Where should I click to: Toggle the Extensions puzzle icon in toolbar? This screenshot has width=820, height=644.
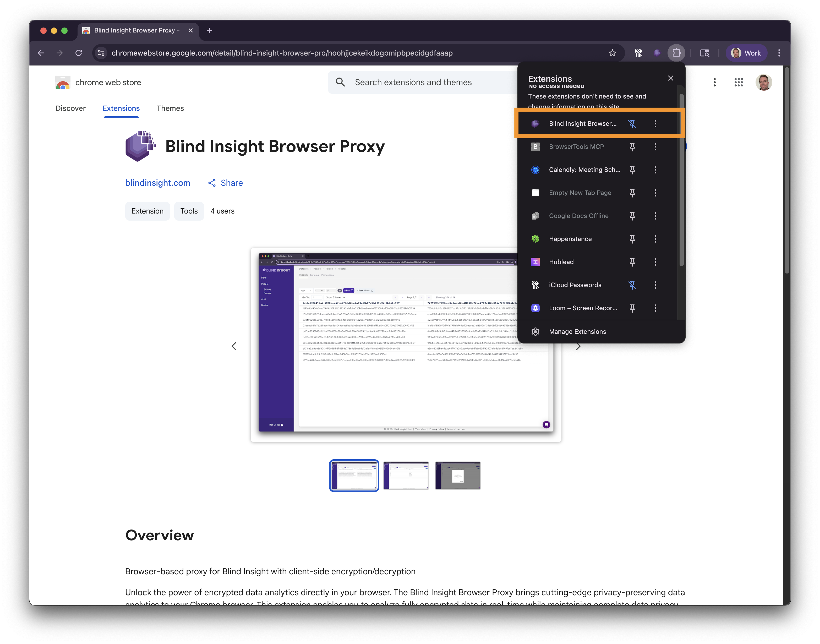point(676,53)
